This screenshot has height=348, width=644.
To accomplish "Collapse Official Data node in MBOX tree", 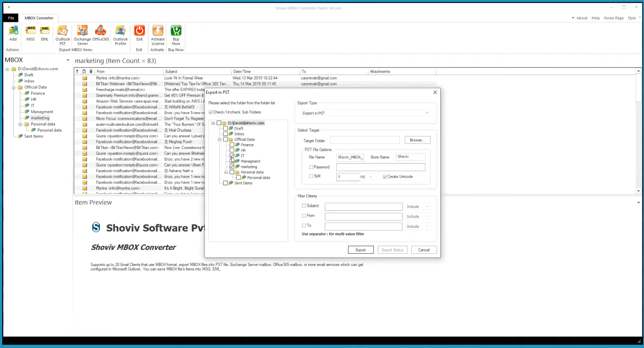I will tap(14, 87).
